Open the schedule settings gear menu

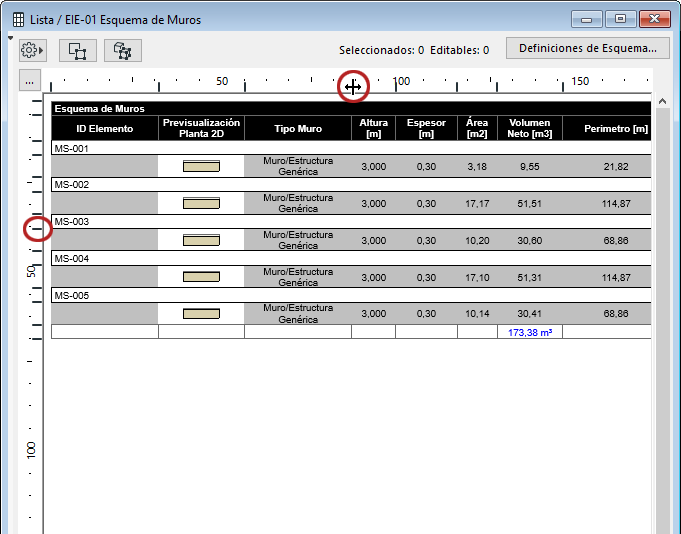point(33,50)
